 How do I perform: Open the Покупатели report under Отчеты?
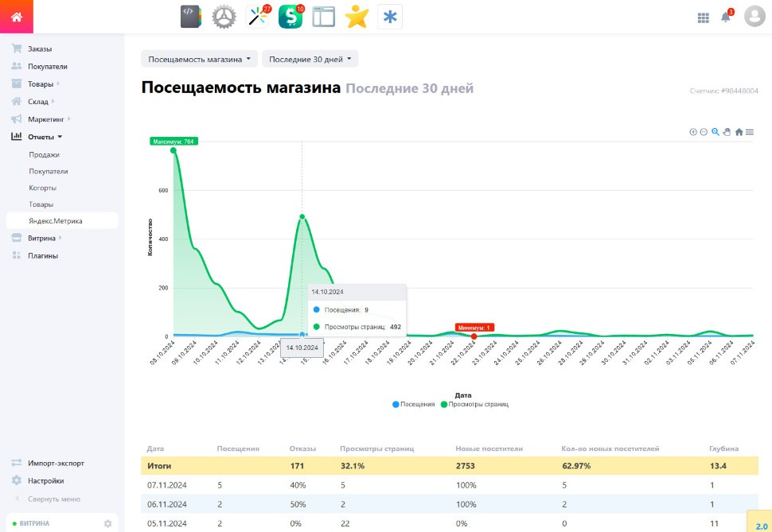(x=49, y=171)
